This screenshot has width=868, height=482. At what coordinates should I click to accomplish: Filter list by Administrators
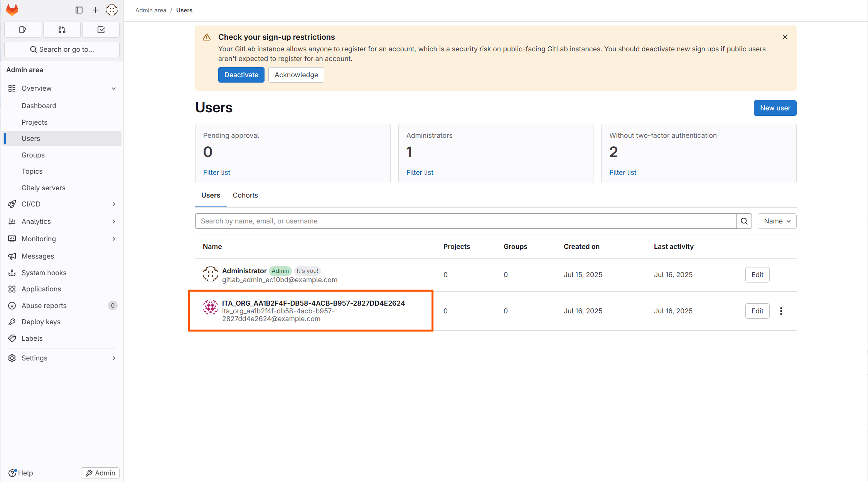tap(420, 173)
